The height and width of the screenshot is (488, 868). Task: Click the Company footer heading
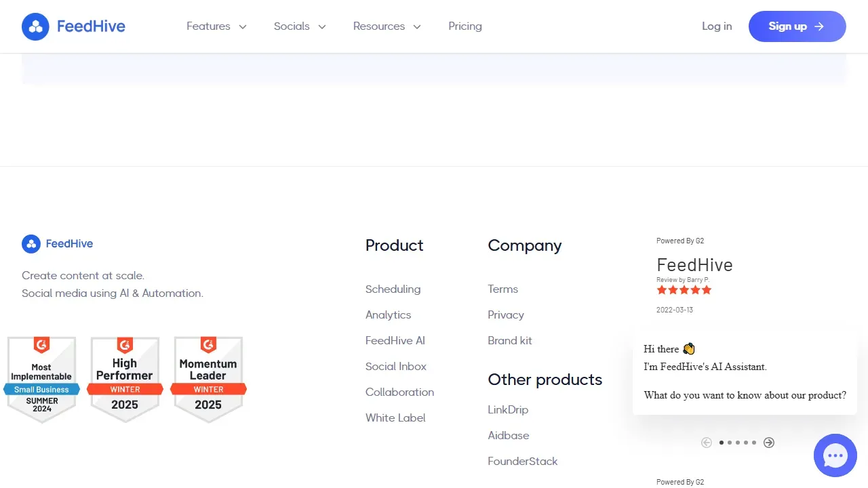(x=525, y=245)
